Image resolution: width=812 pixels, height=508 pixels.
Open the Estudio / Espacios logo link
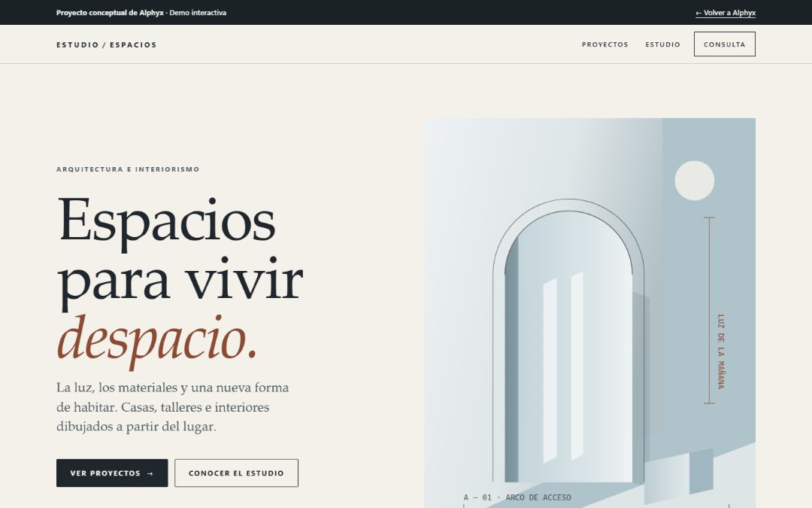tap(107, 44)
